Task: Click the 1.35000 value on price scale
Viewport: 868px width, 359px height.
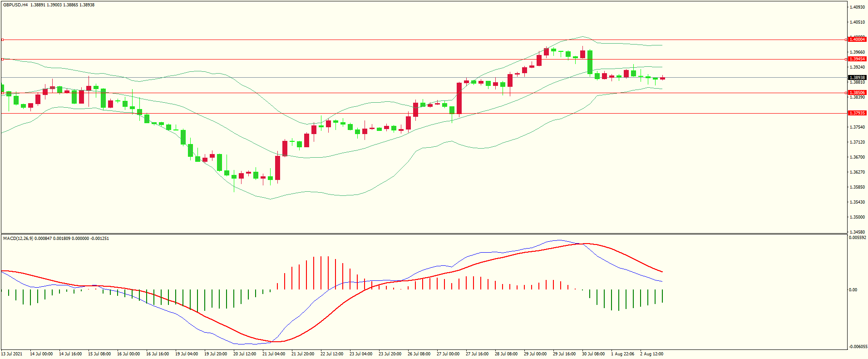Action: click(x=857, y=217)
